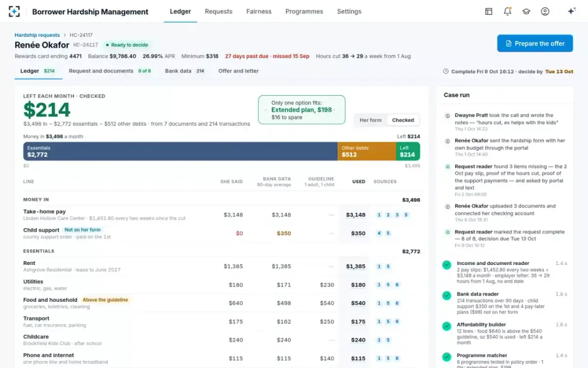
Task: Open the graduation cap training icon
Action: [526, 11]
